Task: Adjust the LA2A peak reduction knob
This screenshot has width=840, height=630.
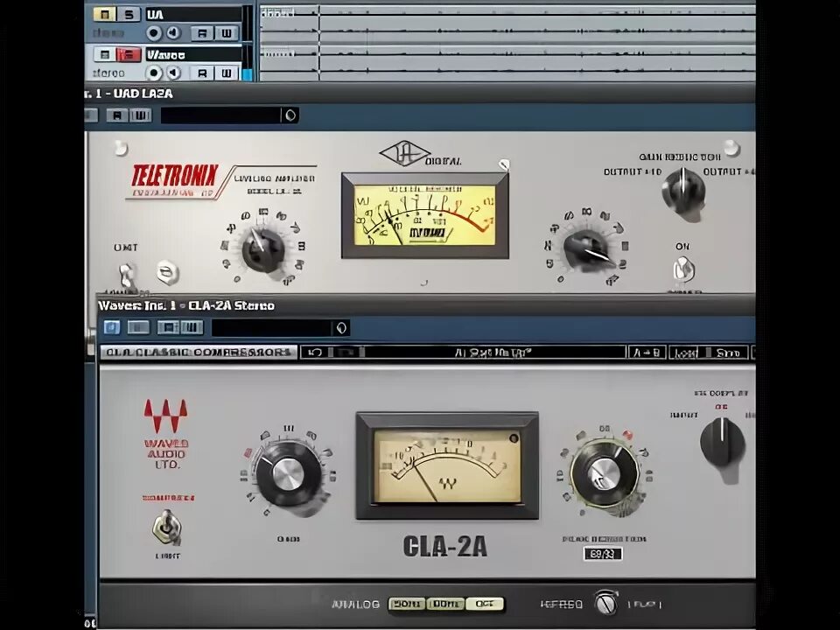Action: tap(587, 250)
